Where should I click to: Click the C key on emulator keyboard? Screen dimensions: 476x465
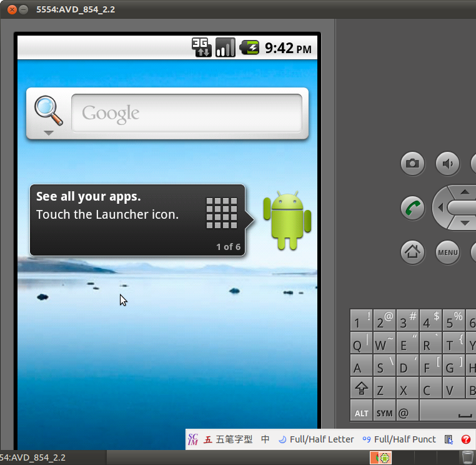pyautogui.click(x=430, y=387)
